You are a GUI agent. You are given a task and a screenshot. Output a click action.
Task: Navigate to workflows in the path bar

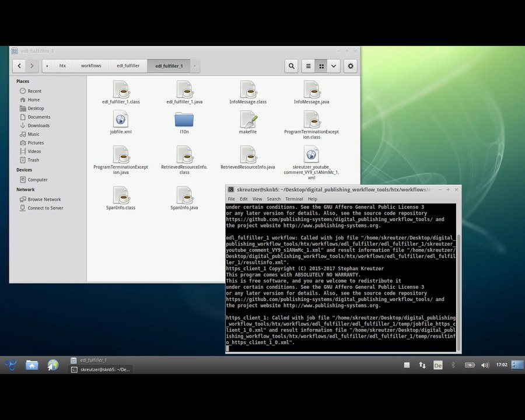click(x=91, y=66)
